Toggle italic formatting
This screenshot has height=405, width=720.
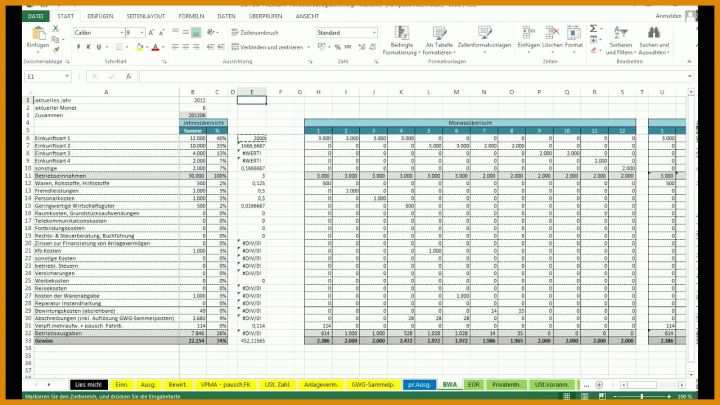(x=88, y=47)
